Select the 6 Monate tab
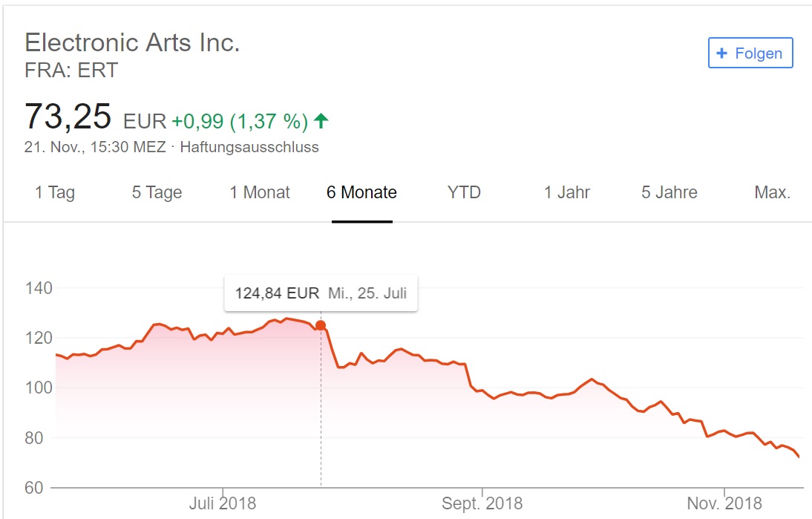812x519 pixels. coord(361,192)
